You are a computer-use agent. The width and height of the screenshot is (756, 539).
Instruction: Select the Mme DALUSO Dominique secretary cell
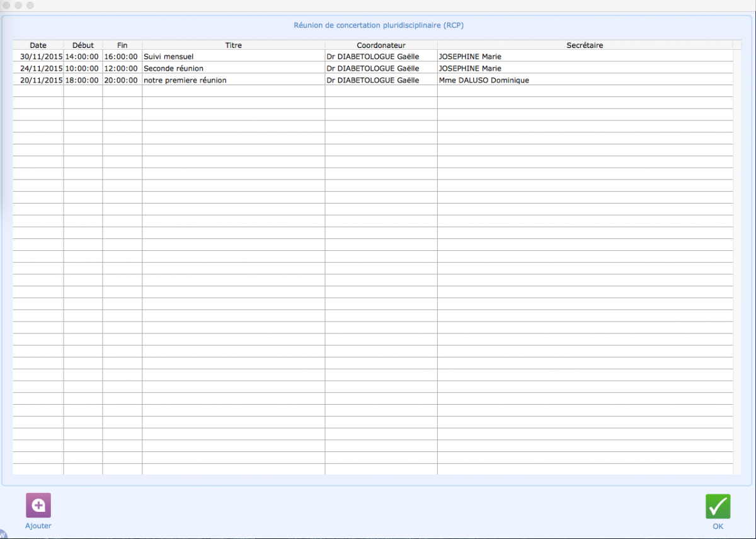(x=585, y=80)
